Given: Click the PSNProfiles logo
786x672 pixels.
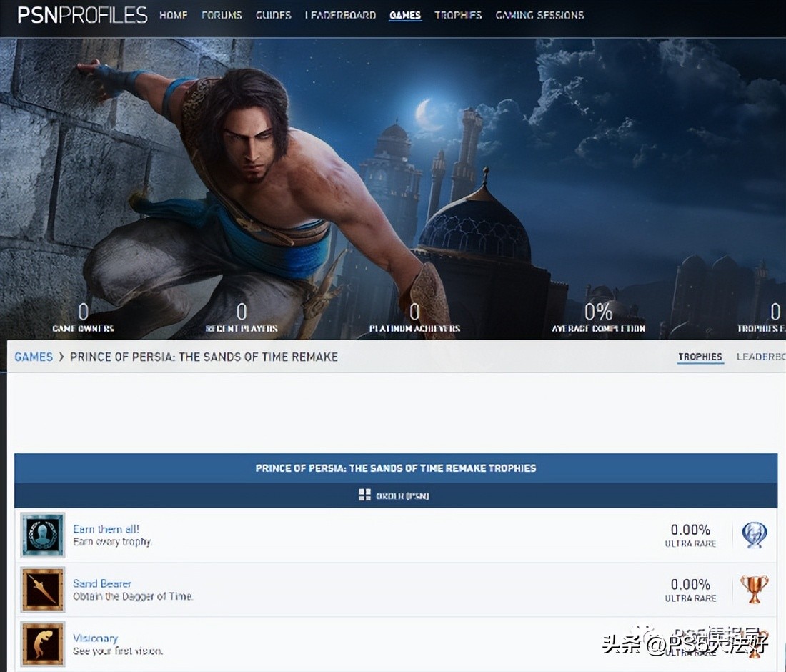Looking at the screenshot, I should click(x=83, y=15).
